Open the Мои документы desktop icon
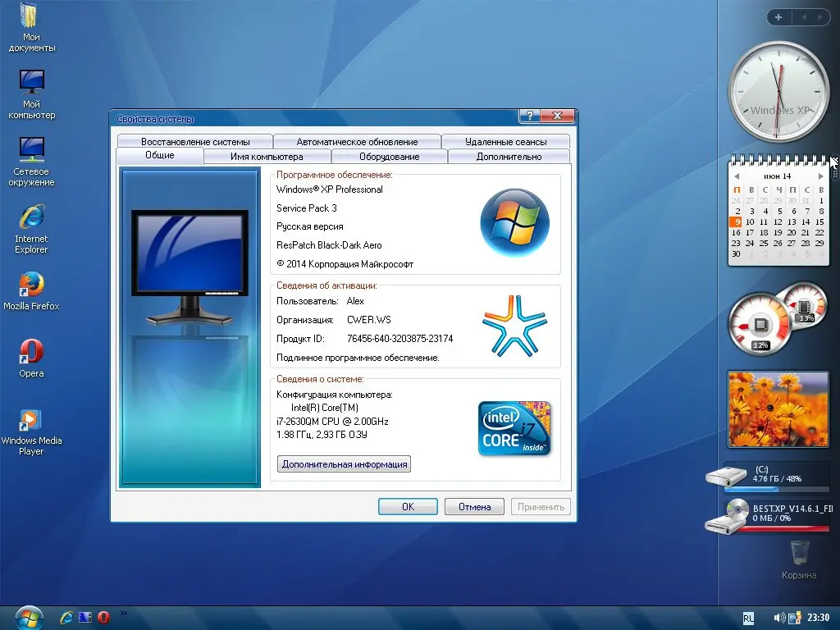This screenshot has height=630, width=840. (x=31, y=27)
